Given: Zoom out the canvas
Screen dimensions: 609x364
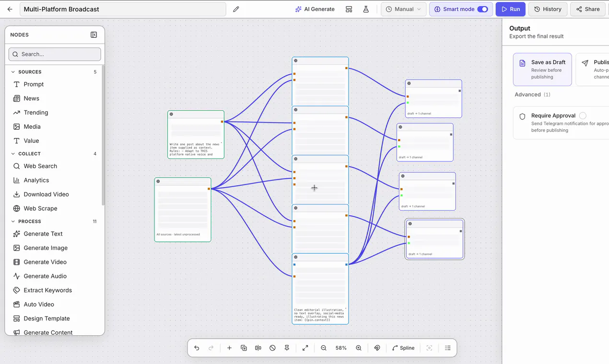Looking at the screenshot, I should point(324,348).
